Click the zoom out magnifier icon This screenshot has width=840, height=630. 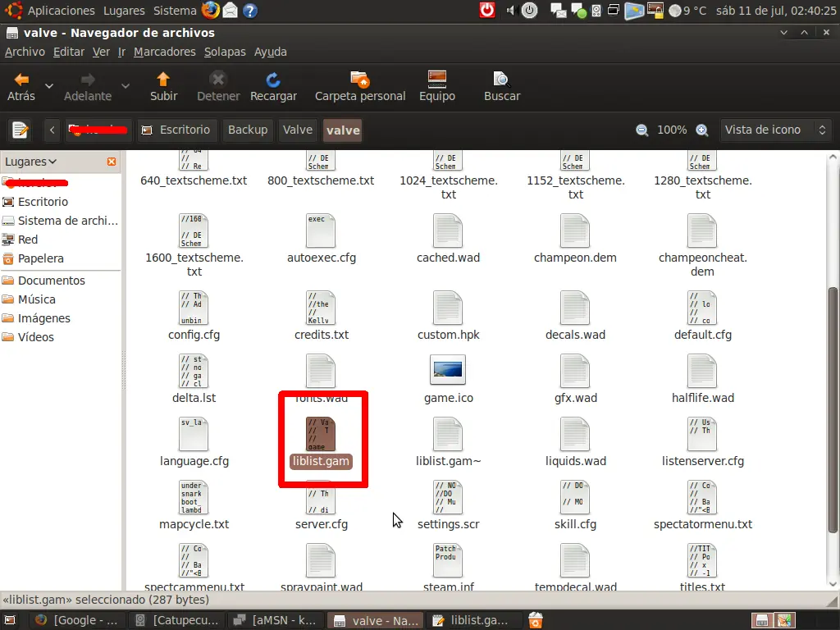(x=641, y=130)
